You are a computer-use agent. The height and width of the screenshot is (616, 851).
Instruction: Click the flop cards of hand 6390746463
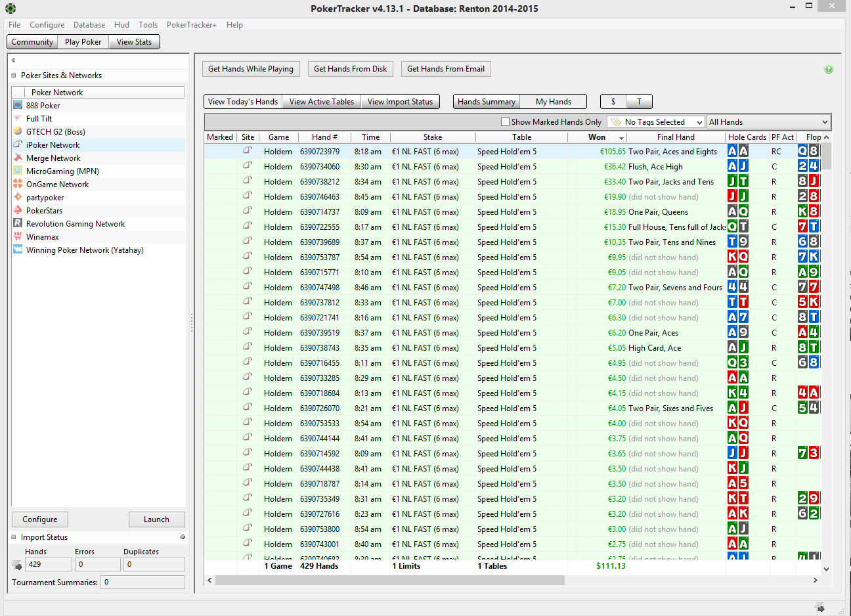click(808, 196)
